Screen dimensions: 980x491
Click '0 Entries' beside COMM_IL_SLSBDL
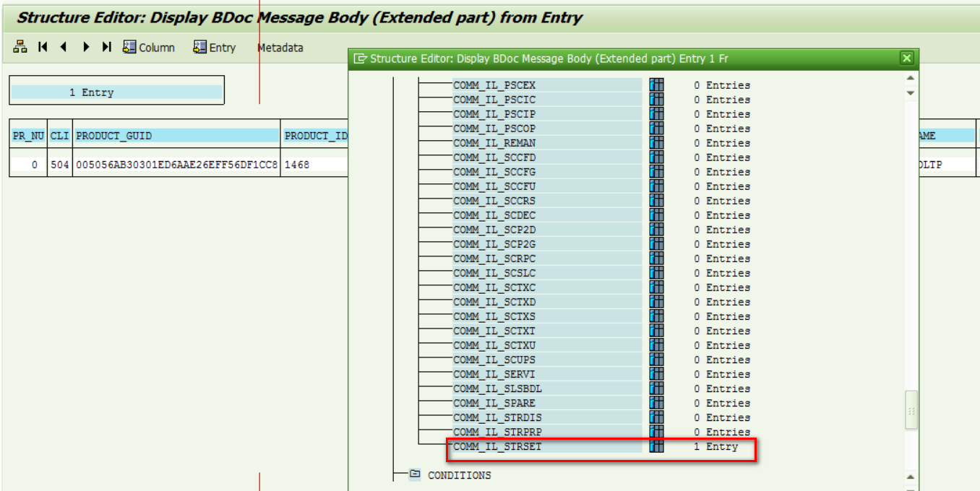click(722, 388)
